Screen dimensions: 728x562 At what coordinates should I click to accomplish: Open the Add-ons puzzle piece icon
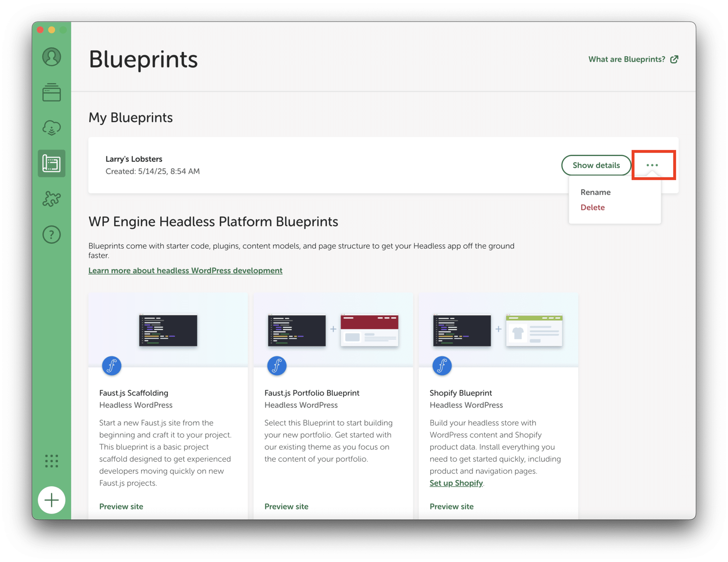tap(52, 199)
